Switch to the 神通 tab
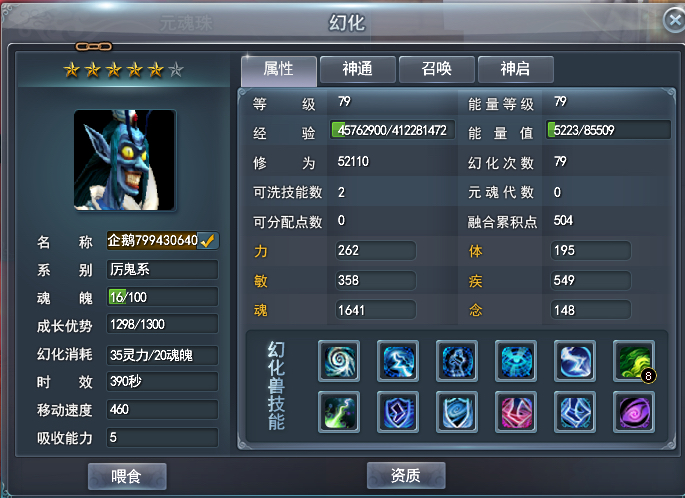685x498 pixels. point(357,69)
